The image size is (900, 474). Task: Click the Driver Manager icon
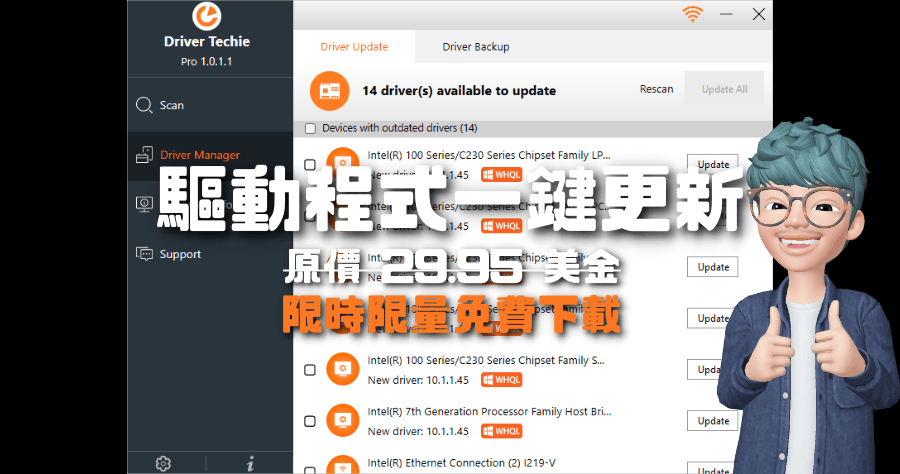click(144, 155)
